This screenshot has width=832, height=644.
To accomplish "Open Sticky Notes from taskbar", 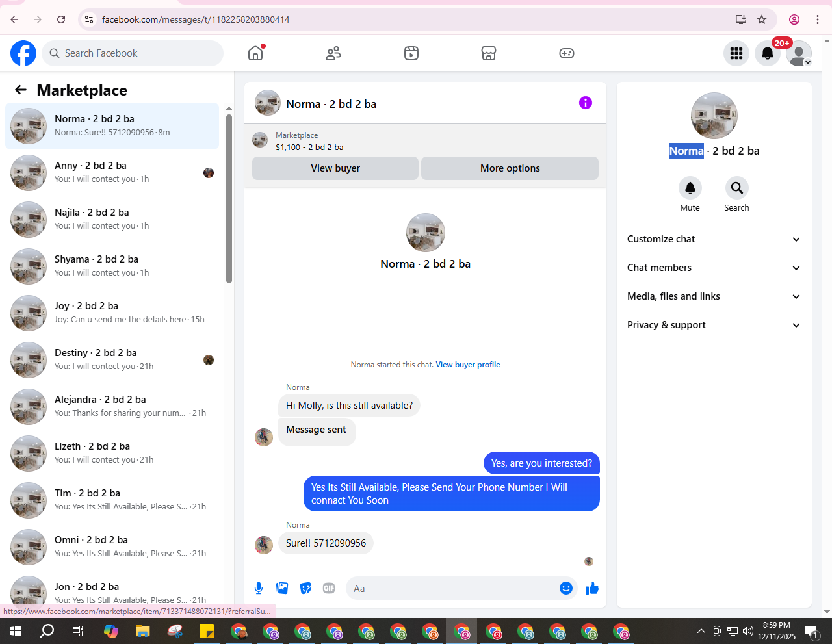I will [x=207, y=631].
